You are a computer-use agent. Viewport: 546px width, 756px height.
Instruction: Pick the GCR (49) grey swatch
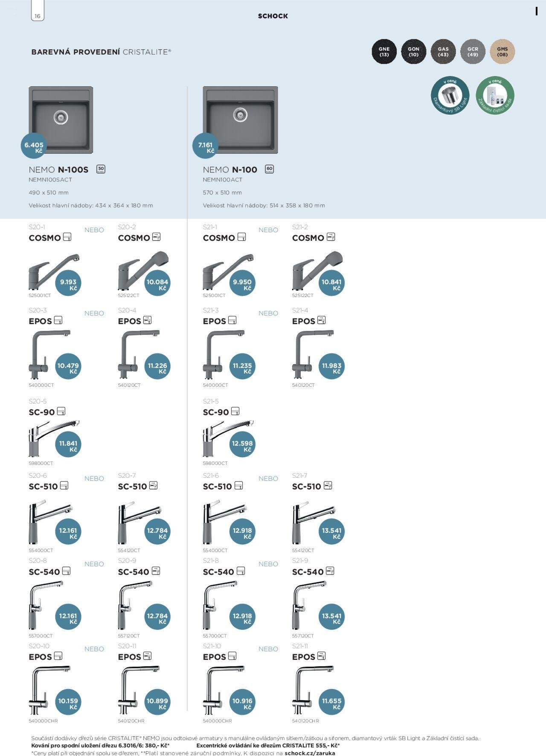coord(473,52)
